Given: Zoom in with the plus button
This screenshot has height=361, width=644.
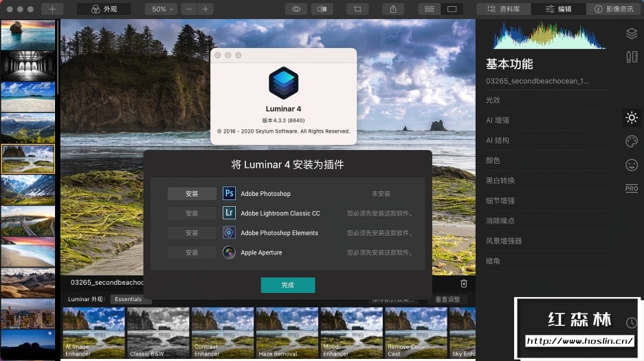Looking at the screenshot, I should (x=206, y=9).
